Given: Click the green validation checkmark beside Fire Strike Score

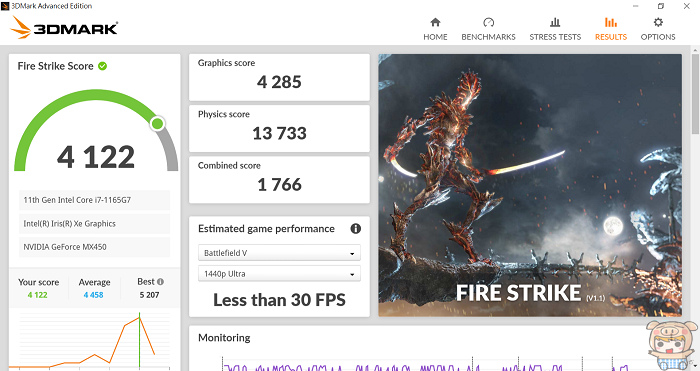Looking at the screenshot, I should click(x=102, y=66).
